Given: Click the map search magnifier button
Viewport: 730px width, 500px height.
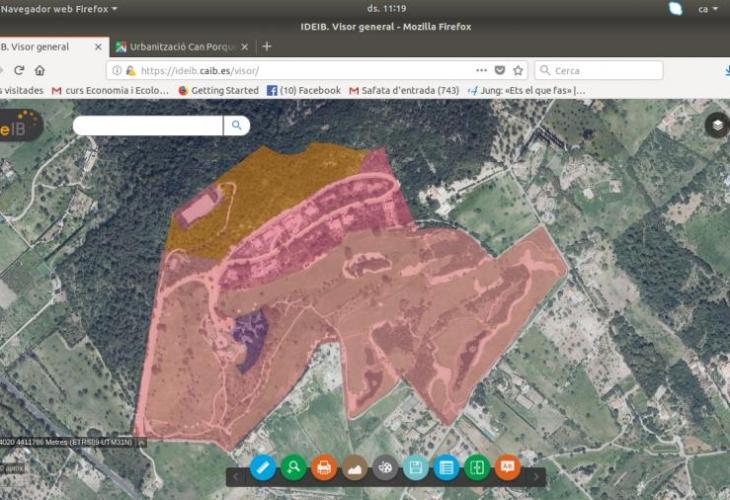Looking at the screenshot, I should 236,125.
